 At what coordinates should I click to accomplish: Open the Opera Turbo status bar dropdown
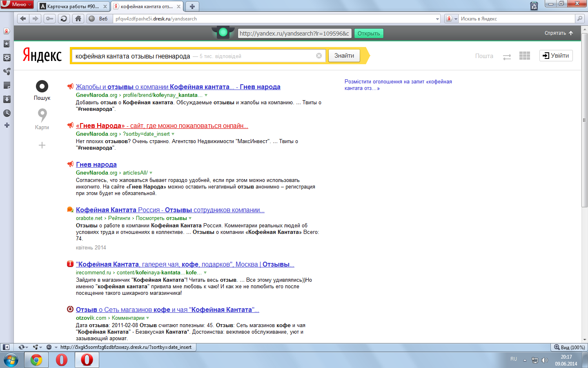click(51, 347)
